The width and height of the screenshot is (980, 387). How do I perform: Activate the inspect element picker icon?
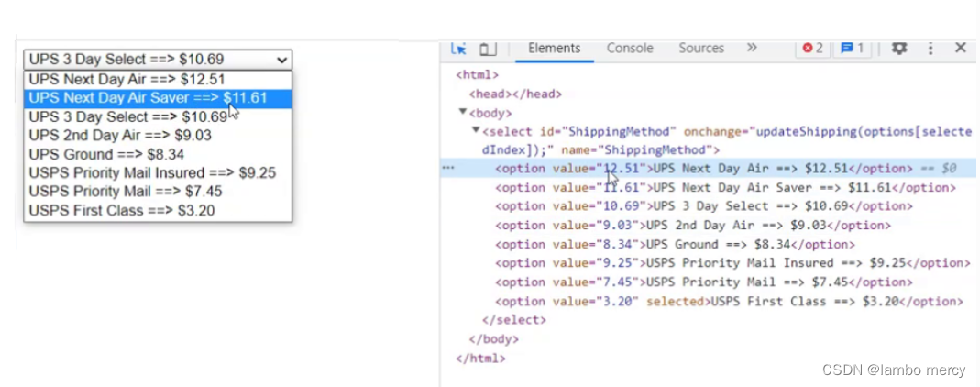click(458, 48)
